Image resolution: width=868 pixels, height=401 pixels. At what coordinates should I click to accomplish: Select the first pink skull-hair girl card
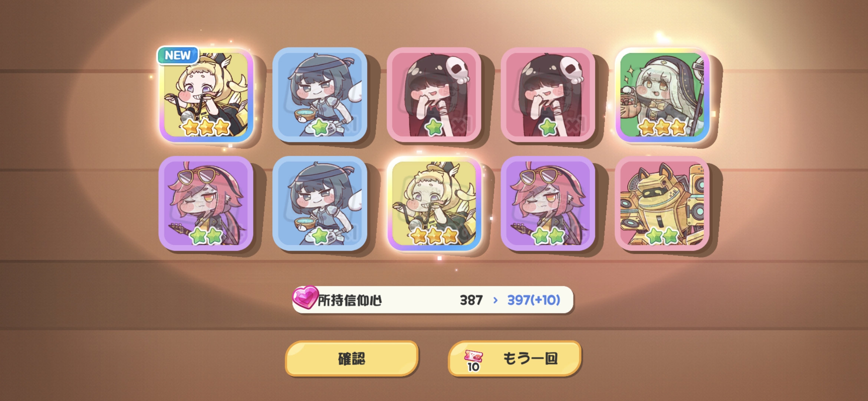coord(434,95)
